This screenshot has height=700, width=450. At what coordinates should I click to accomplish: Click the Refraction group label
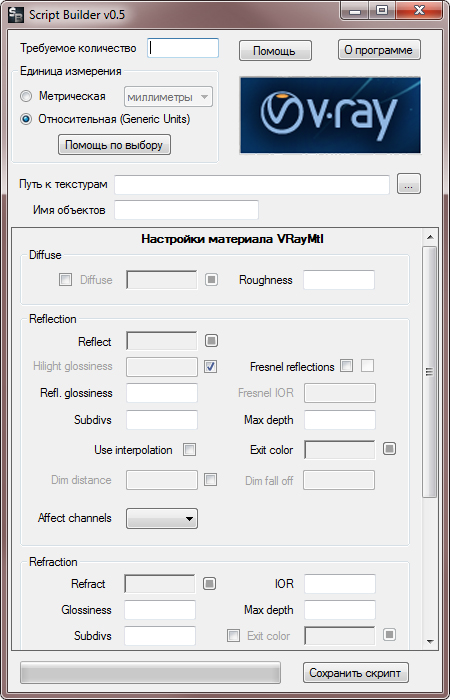click(53, 562)
